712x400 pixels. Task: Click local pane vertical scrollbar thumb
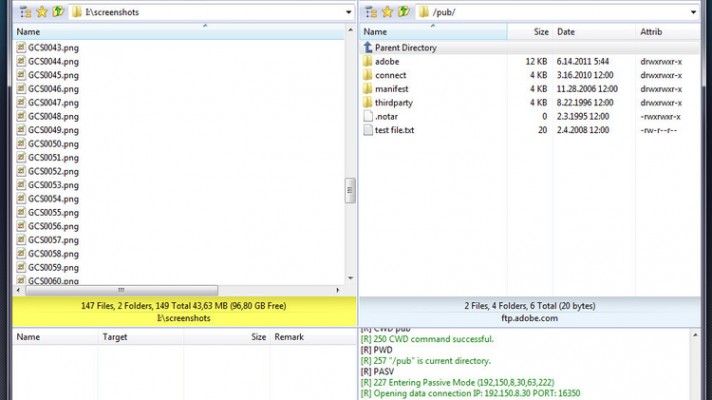click(x=350, y=190)
